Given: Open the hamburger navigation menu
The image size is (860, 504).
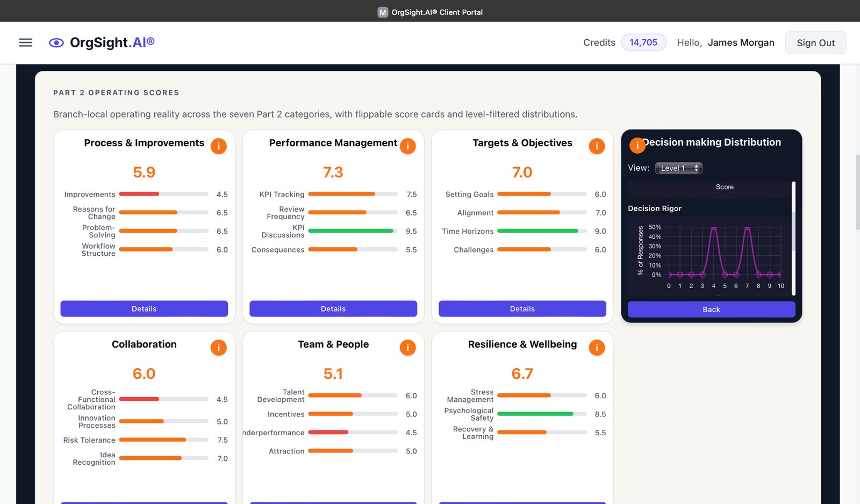Looking at the screenshot, I should [25, 42].
